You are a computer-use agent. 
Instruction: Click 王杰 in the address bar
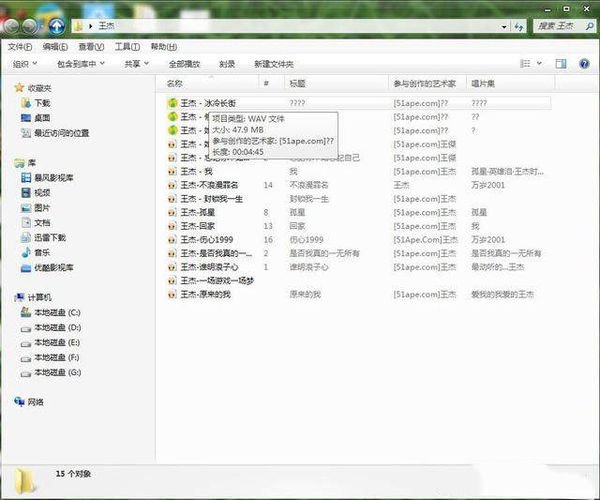click(x=106, y=26)
